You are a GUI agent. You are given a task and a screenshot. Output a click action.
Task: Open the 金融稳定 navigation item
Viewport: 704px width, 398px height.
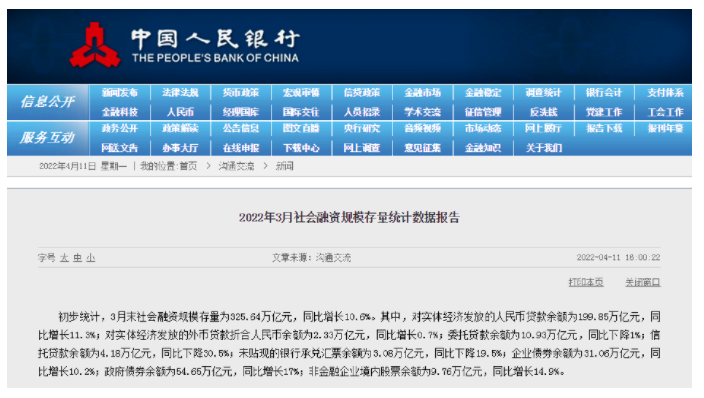point(483,93)
